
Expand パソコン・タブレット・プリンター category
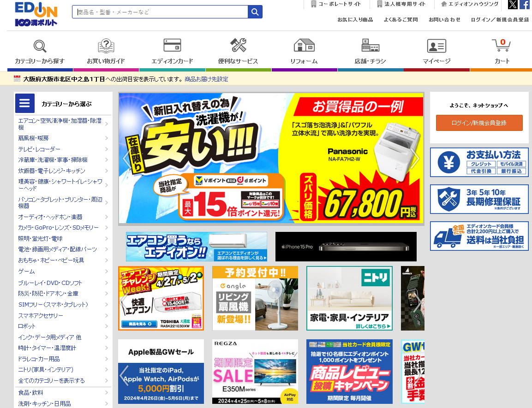pyautogui.click(x=63, y=203)
